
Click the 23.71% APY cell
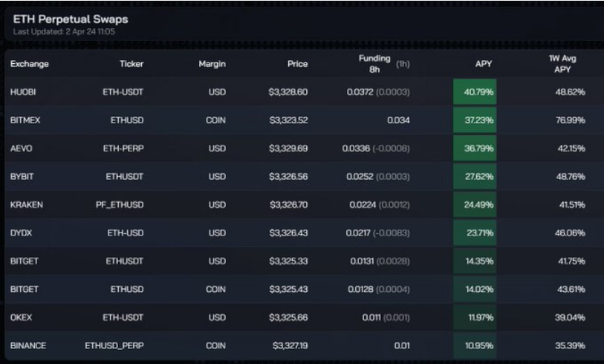coord(475,233)
